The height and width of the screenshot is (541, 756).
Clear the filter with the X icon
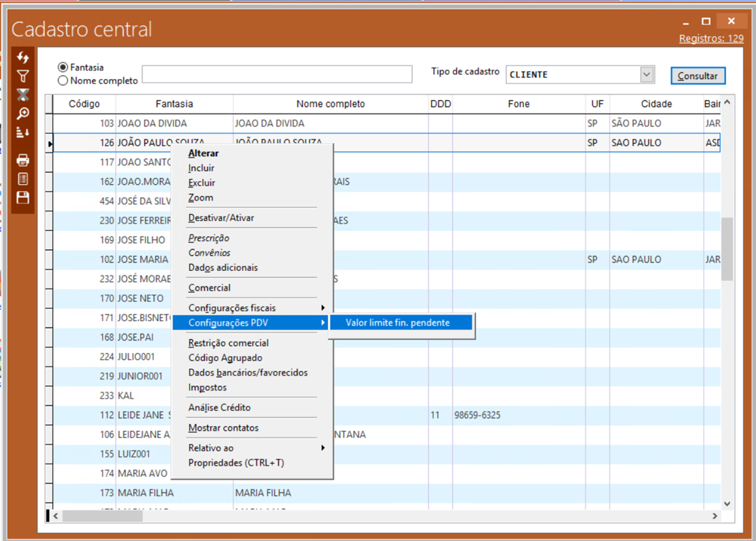pyautogui.click(x=23, y=95)
